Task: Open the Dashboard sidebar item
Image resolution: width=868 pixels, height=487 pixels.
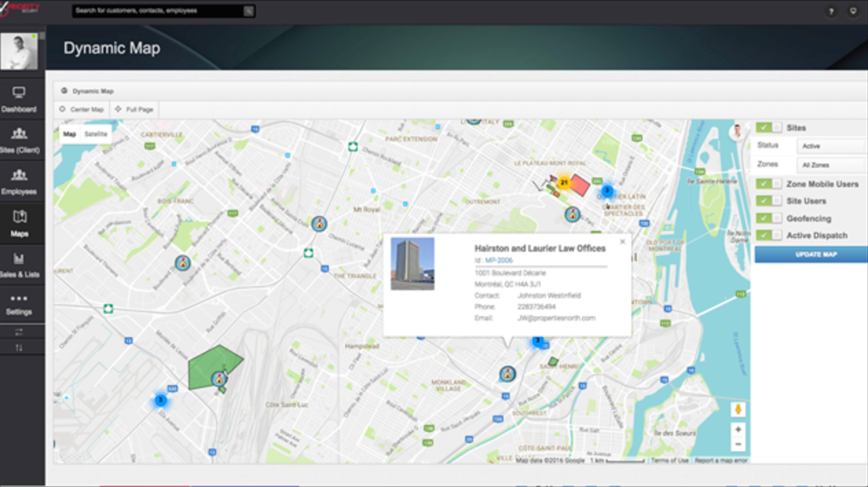Action: pos(19,99)
